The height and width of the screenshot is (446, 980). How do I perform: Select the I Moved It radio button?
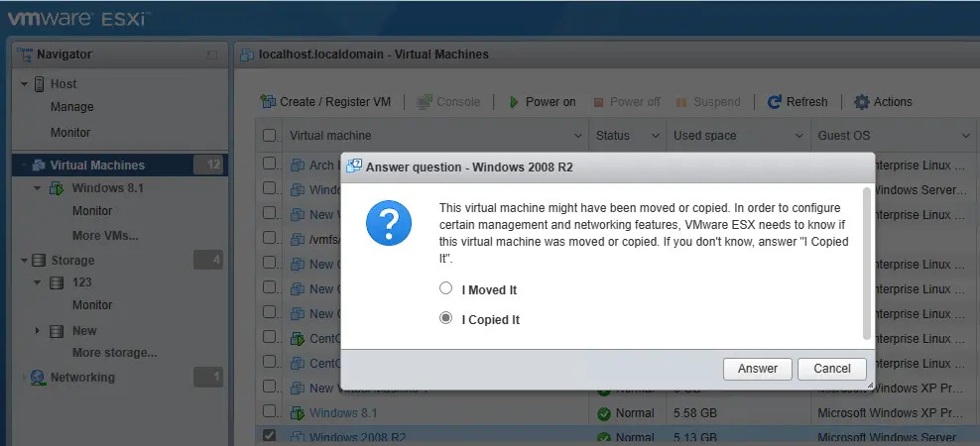point(445,288)
